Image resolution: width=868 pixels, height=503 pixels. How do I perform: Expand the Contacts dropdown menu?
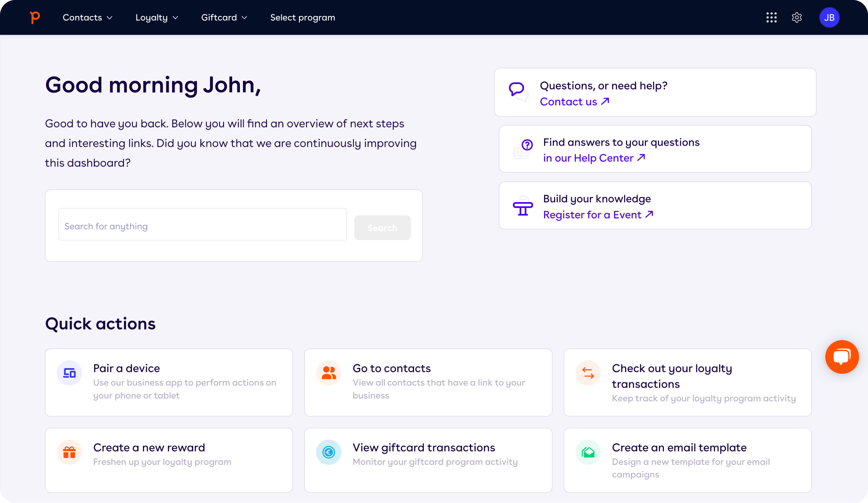coord(87,18)
